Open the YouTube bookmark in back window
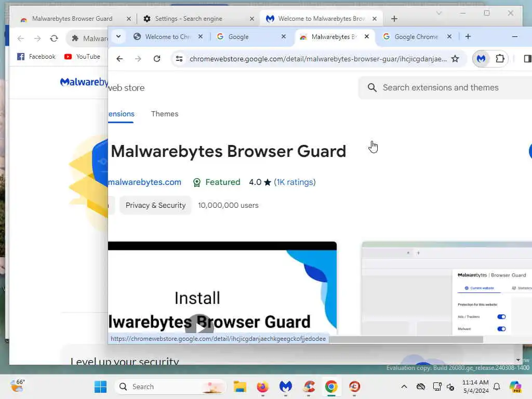 (x=83, y=57)
